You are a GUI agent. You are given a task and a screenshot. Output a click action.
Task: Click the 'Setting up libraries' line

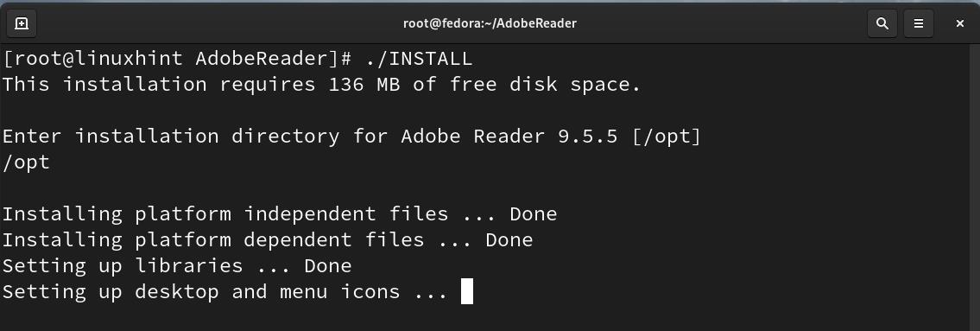tap(177, 266)
